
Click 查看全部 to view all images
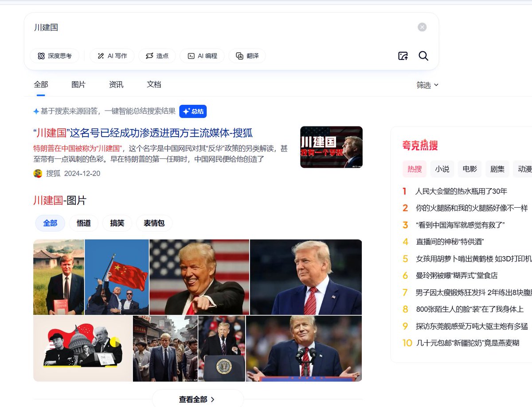click(197, 399)
